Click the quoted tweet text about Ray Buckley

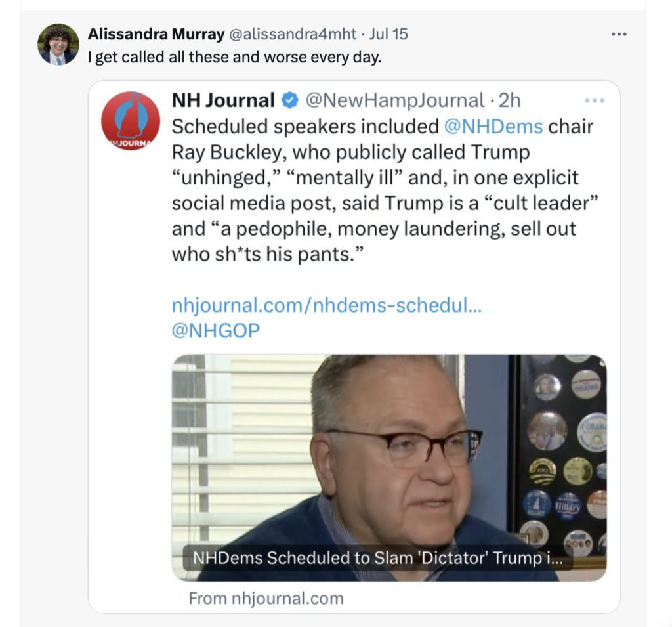tap(381, 190)
